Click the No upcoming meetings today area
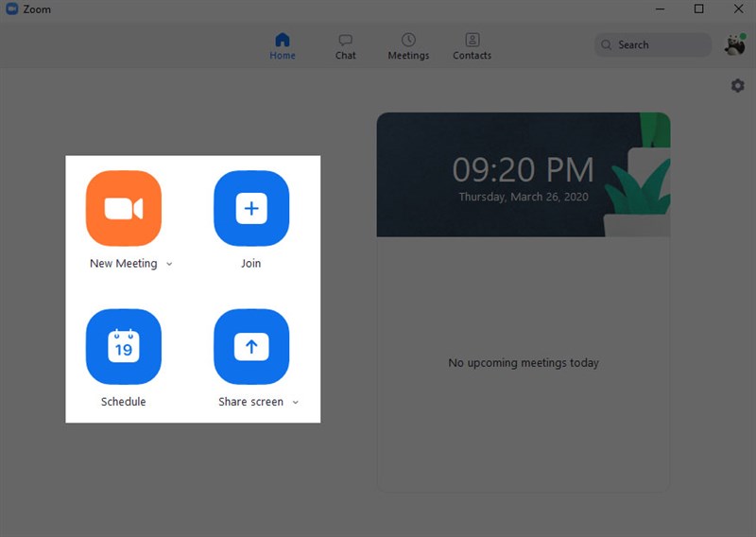Image resolution: width=756 pixels, height=537 pixels. 524,363
